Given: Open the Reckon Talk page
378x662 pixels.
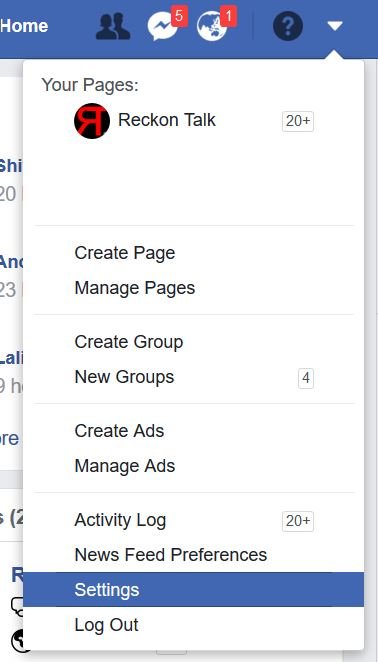Looking at the screenshot, I should [x=166, y=120].
